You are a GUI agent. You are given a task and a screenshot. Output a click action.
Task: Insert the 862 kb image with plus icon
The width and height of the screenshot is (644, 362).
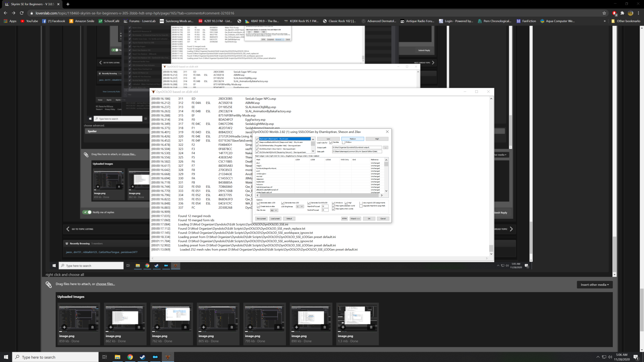(x=111, y=327)
